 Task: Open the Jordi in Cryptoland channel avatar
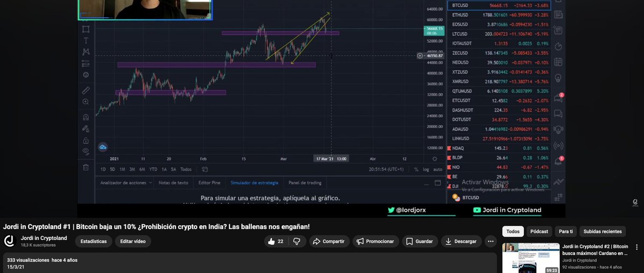[x=9, y=241]
